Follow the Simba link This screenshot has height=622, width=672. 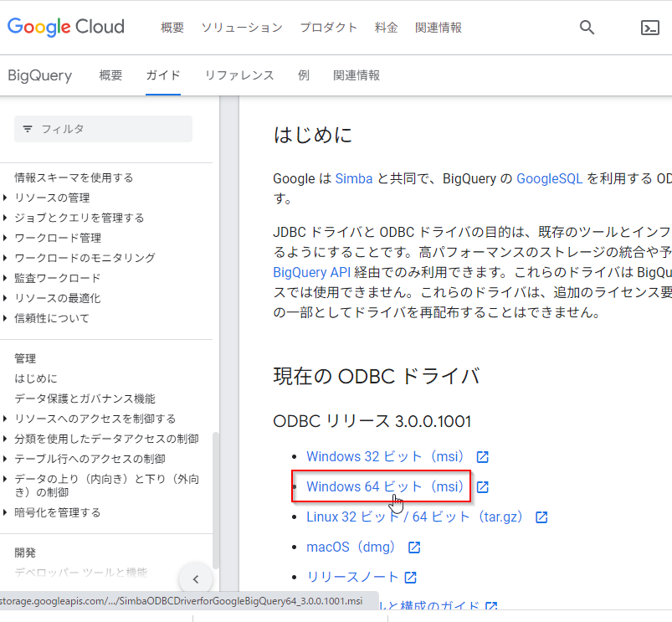tap(354, 178)
